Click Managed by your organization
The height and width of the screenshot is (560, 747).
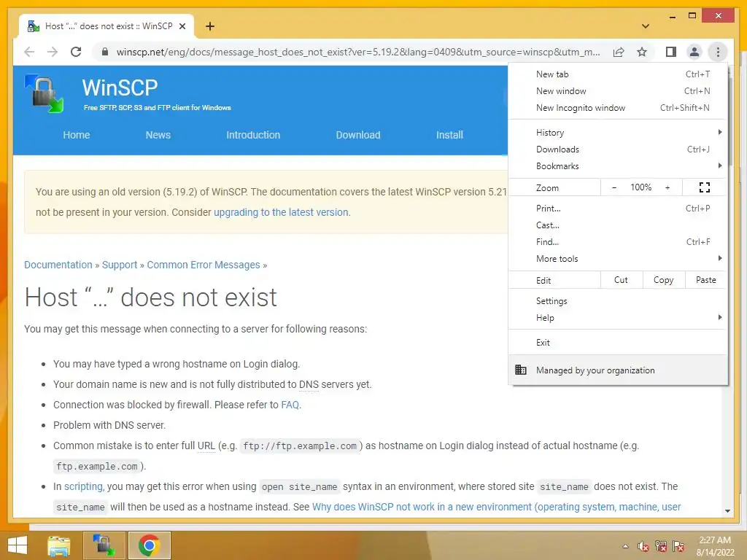pyautogui.click(x=618, y=370)
